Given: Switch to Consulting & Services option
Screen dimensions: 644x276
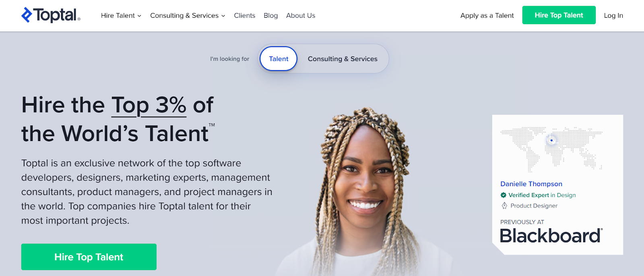Looking at the screenshot, I should pos(343,59).
